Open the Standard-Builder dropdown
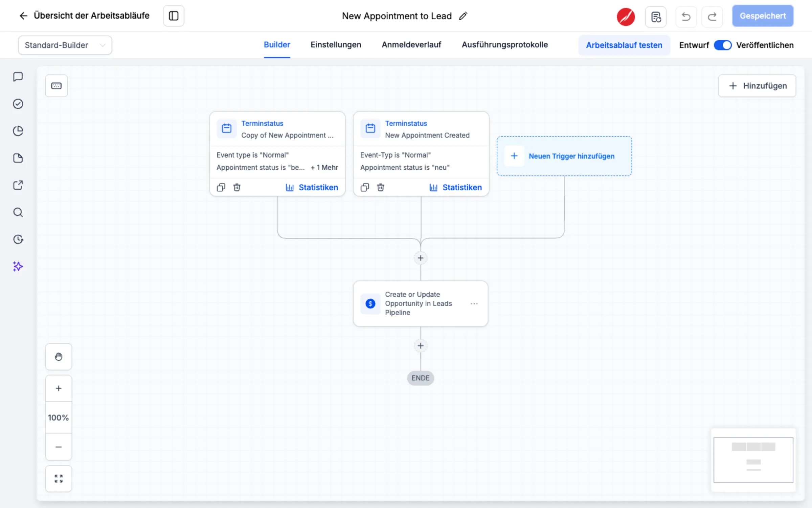The image size is (812, 508). pyautogui.click(x=65, y=45)
